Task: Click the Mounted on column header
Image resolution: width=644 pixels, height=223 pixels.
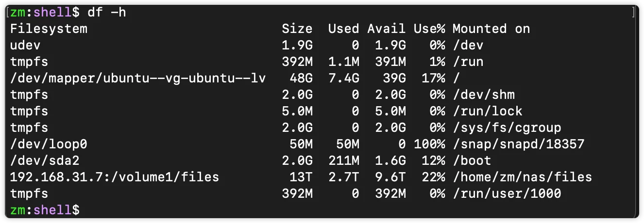Action: 491,29
